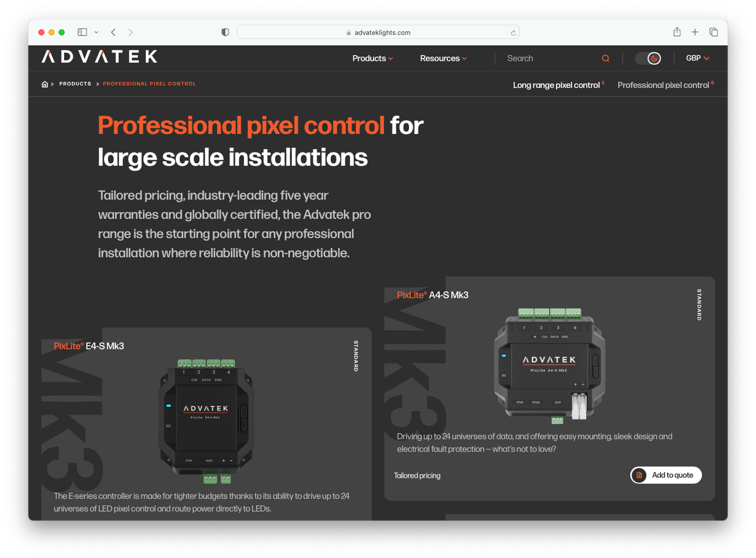This screenshot has height=558, width=756.
Task: Open the PixLite A4-S Mk3 product link
Action: 433,295
